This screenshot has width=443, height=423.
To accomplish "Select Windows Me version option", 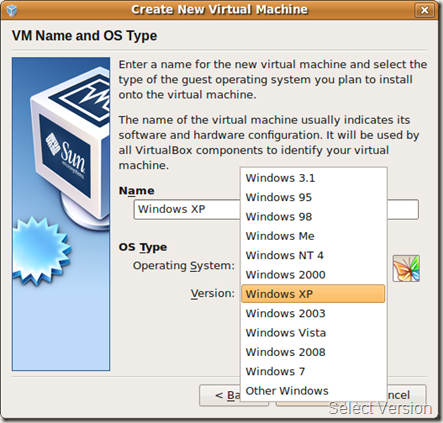I will click(313, 236).
